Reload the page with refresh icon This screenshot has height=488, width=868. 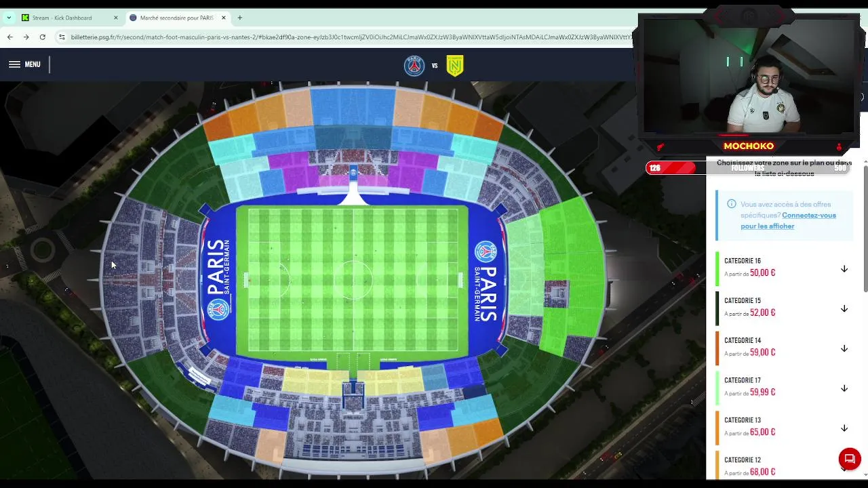pyautogui.click(x=42, y=37)
